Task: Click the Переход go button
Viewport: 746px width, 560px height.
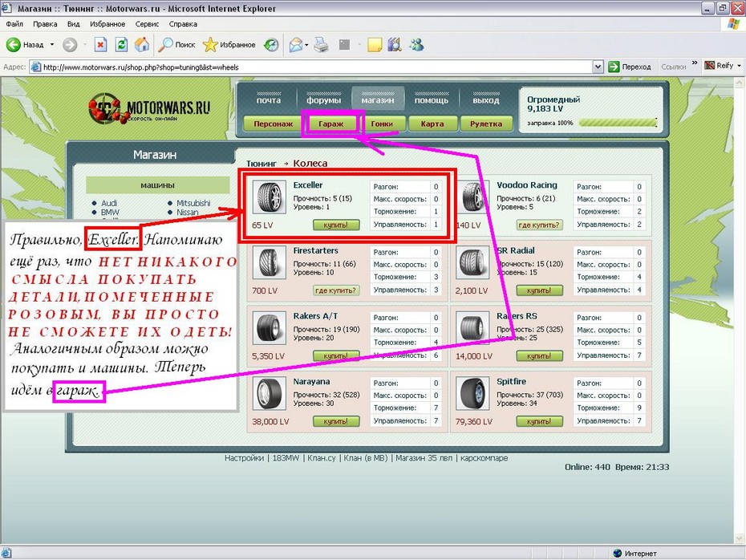Action: 630,67
